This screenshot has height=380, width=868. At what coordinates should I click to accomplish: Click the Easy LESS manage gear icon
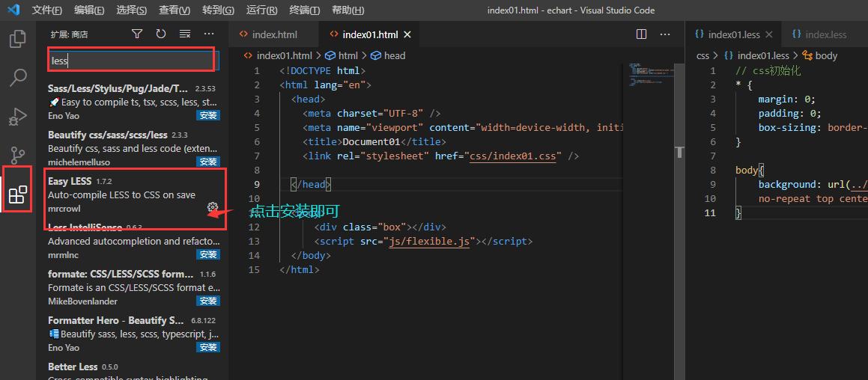tap(212, 207)
